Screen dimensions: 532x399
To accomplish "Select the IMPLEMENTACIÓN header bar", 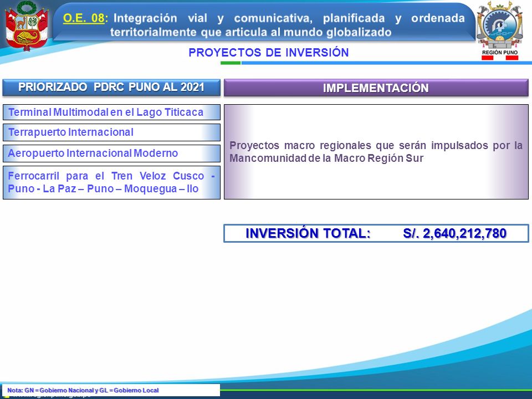I will coord(376,88).
